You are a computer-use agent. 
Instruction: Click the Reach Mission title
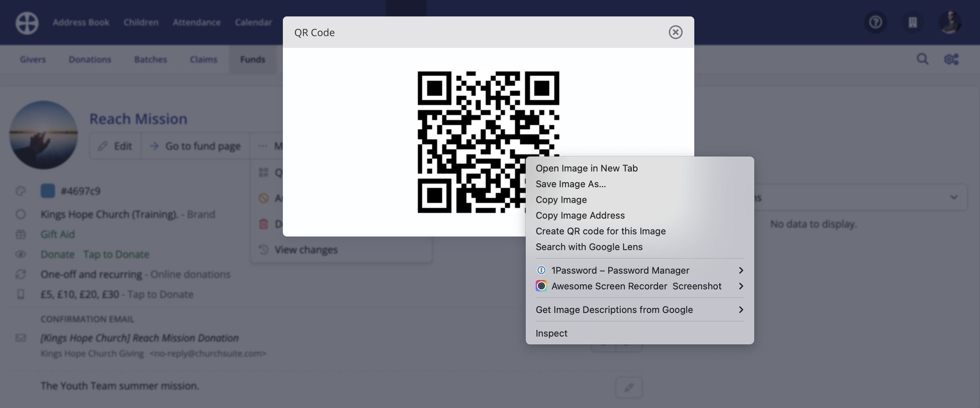[x=138, y=119]
